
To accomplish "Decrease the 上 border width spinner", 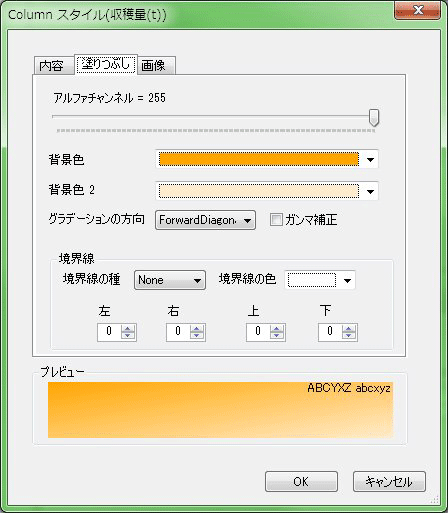I will 277,335.
